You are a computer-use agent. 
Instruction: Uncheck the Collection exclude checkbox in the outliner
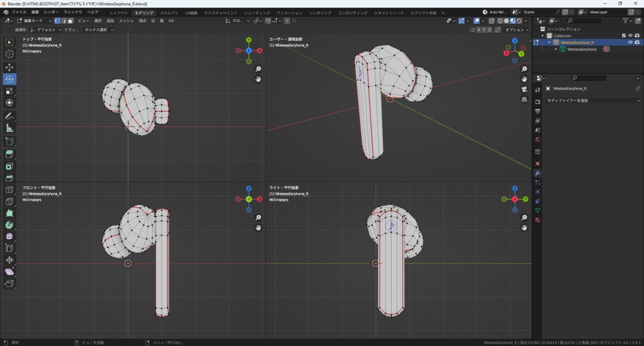click(x=624, y=35)
